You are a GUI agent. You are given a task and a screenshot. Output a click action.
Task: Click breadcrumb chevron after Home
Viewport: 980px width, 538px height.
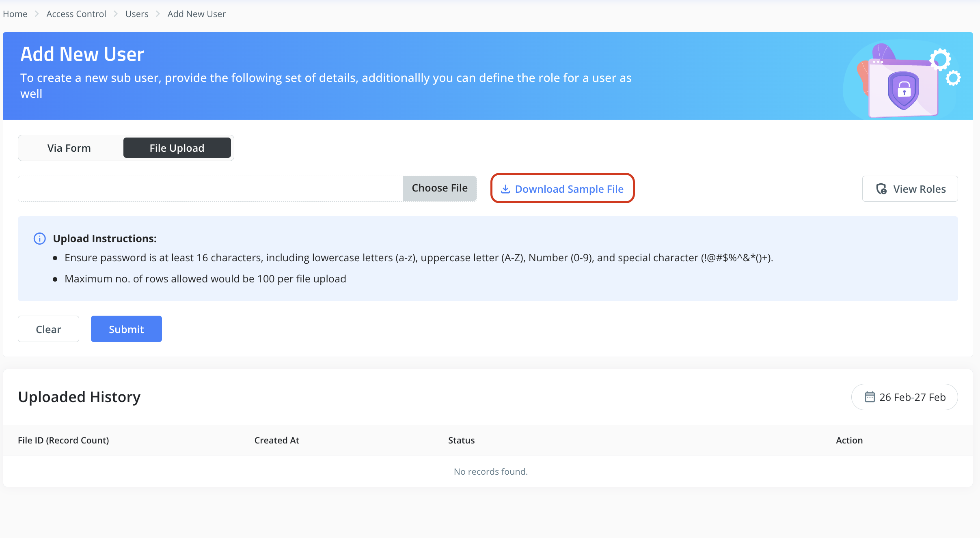click(x=37, y=14)
